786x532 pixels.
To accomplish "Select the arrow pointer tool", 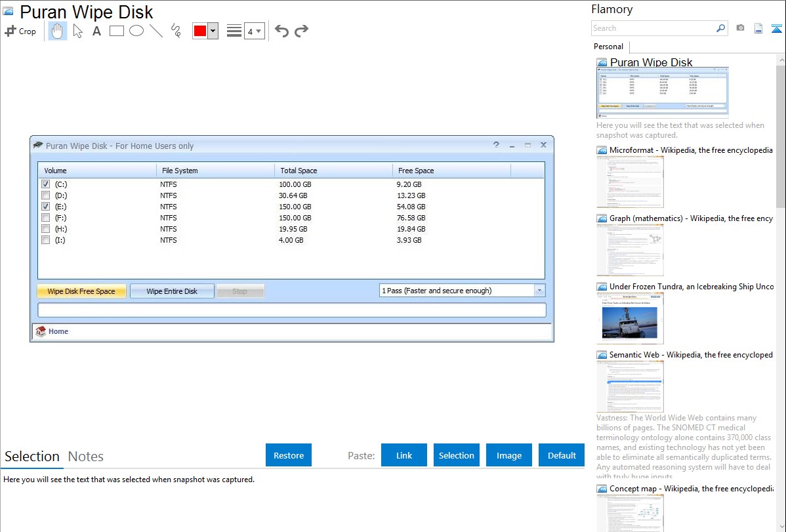I will pos(78,31).
